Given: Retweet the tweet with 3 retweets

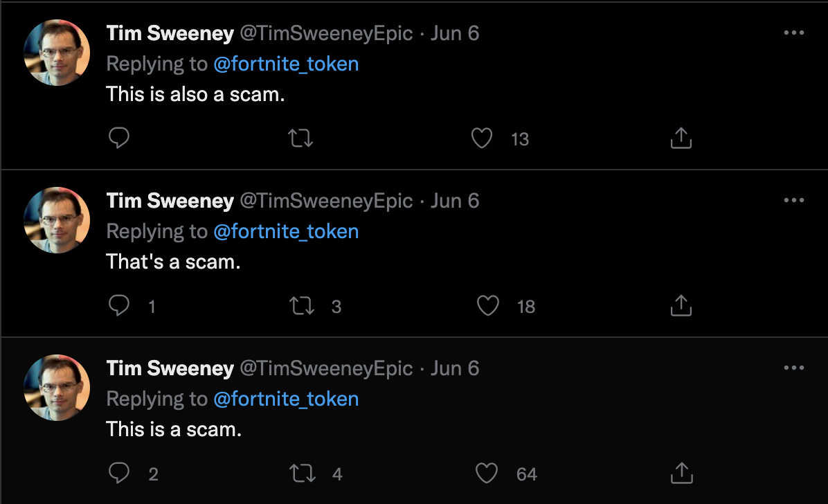Looking at the screenshot, I should (300, 306).
